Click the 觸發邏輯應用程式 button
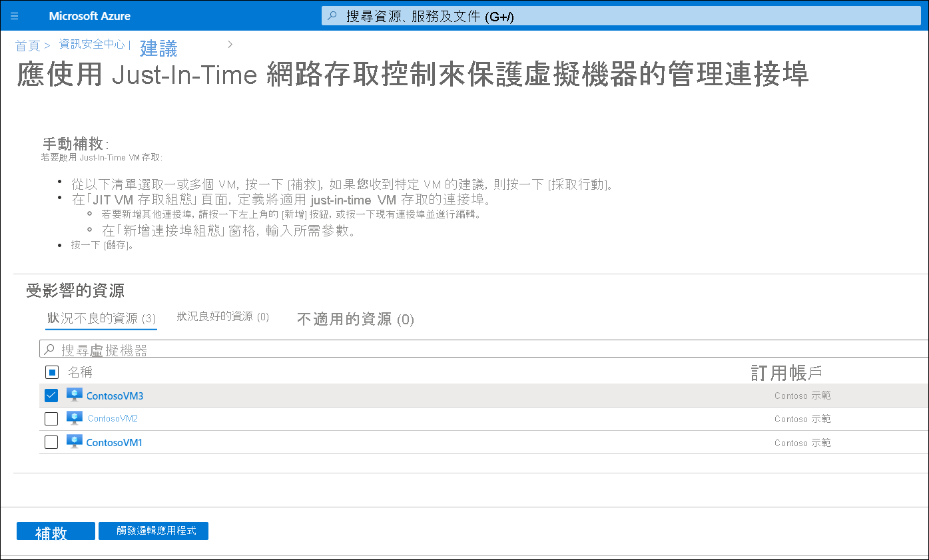 tap(153, 531)
